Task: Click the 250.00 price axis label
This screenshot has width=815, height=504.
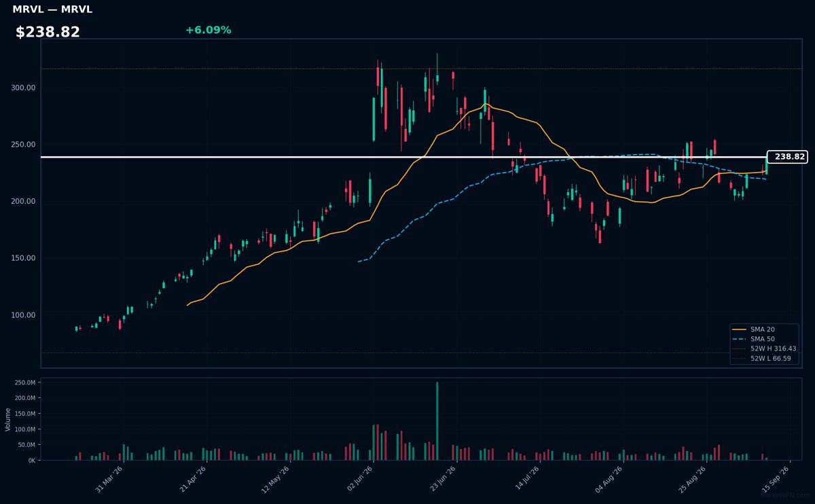Action: (24, 145)
